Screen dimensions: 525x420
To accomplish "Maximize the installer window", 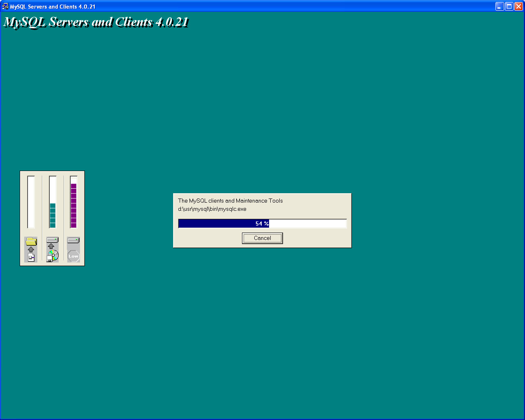I will 509,6.
